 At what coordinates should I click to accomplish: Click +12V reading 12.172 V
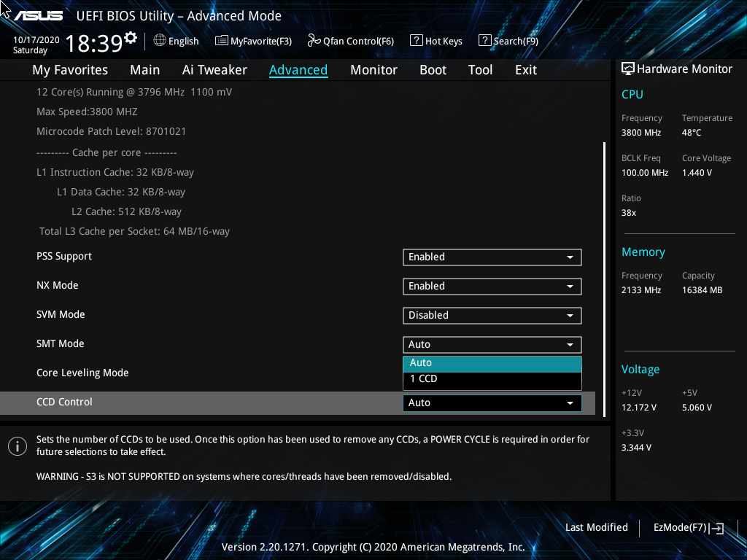click(639, 408)
